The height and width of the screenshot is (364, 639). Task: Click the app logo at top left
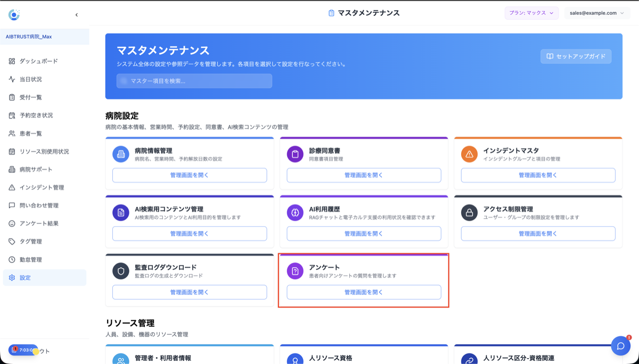coord(14,14)
